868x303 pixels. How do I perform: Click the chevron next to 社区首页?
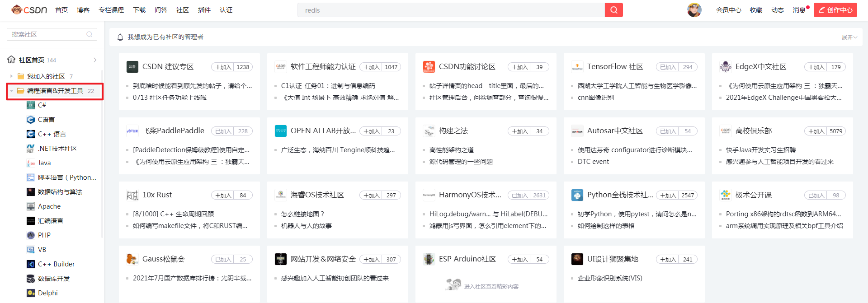95,60
